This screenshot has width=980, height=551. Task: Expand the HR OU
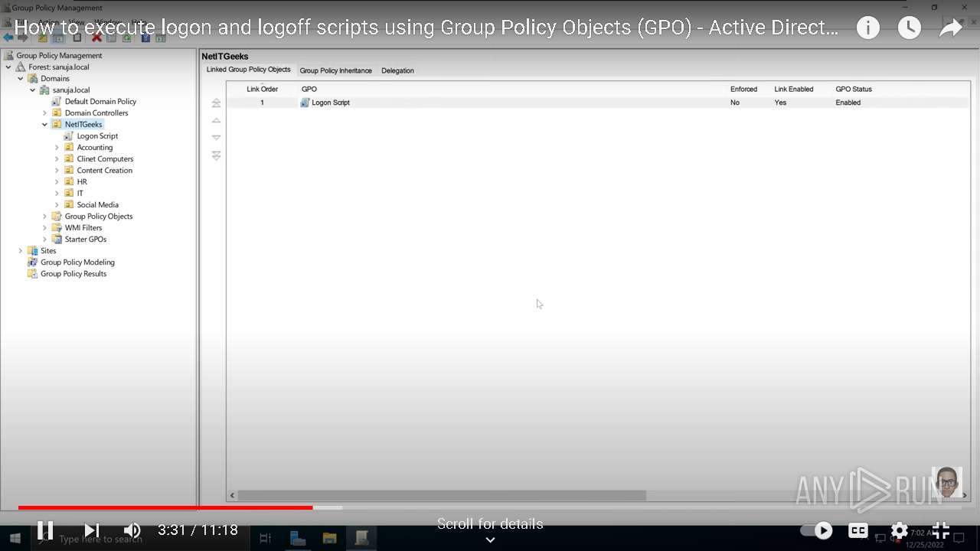(x=57, y=182)
